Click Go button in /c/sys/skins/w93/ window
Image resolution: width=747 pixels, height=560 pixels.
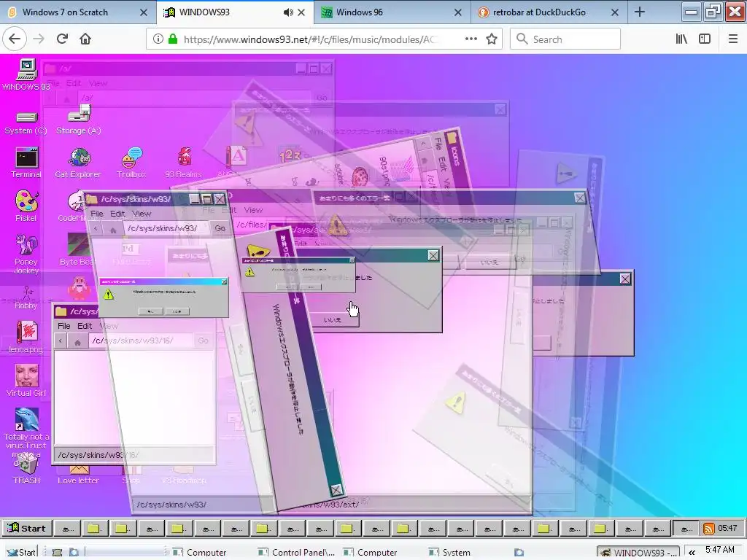[x=220, y=228]
